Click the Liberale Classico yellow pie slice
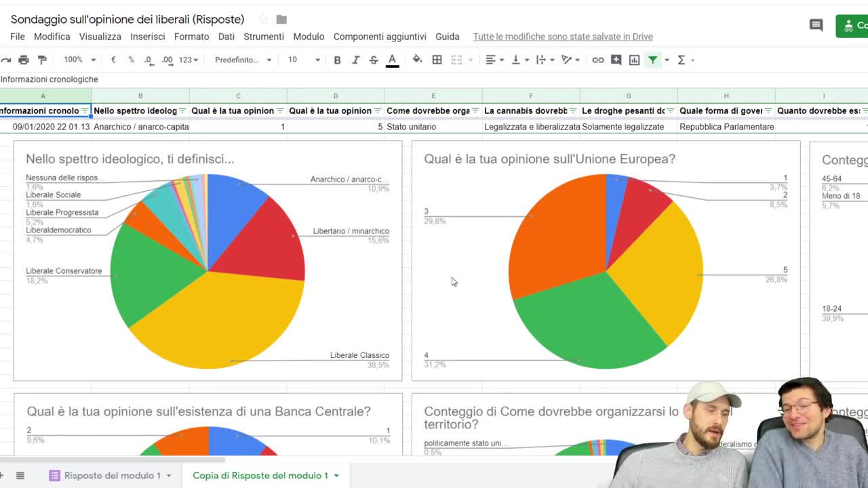 [x=220, y=319]
